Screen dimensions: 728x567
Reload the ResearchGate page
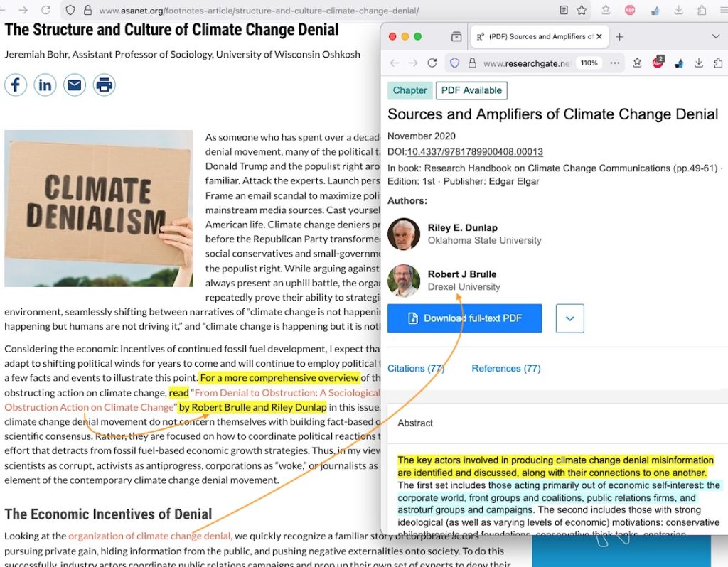(432, 63)
